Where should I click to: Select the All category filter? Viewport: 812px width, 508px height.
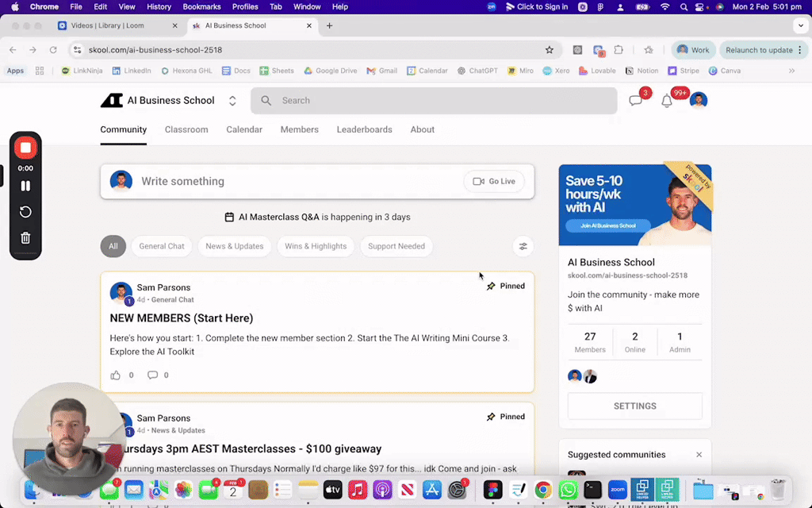(x=113, y=246)
